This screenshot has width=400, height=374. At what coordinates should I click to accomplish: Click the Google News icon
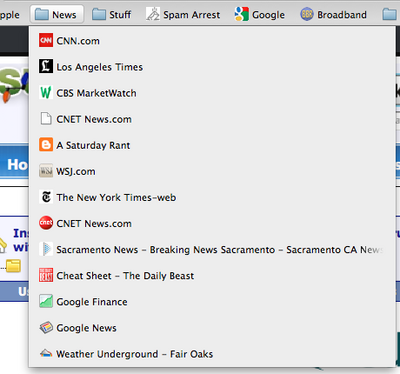[46, 327]
